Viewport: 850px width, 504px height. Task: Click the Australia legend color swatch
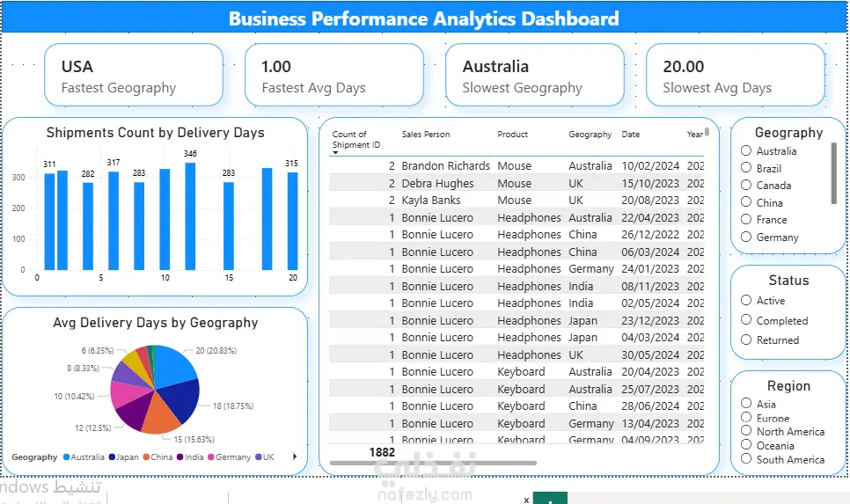67,457
